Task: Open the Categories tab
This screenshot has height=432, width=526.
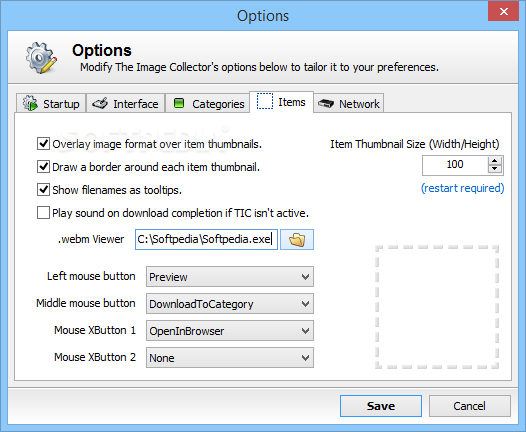Action: [x=208, y=103]
